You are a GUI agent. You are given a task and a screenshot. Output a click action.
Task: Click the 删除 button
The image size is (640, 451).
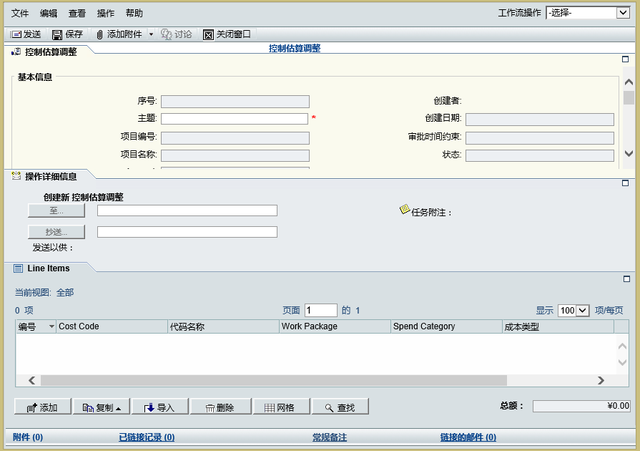click(220, 407)
